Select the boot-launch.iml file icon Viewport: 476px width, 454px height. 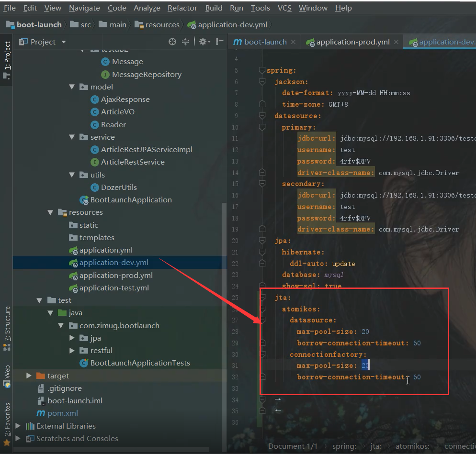(41, 400)
